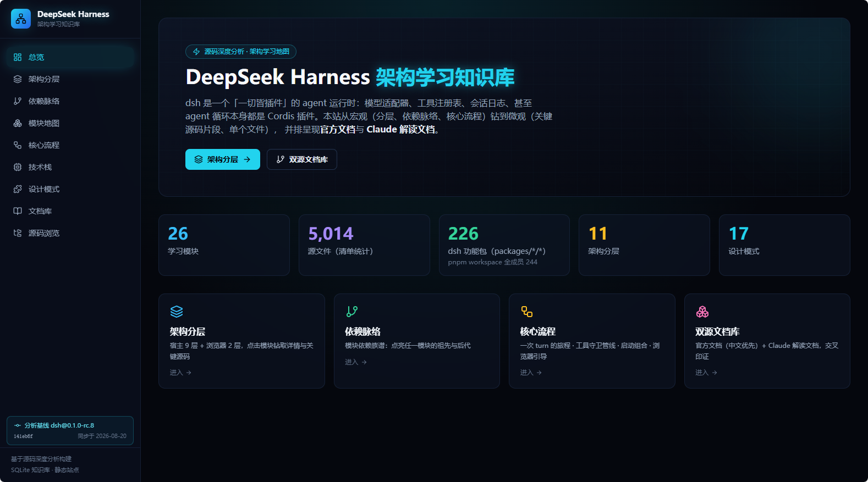Click the cyan 架构分层 hero button
Screen dimensions: 868x482
223,159
